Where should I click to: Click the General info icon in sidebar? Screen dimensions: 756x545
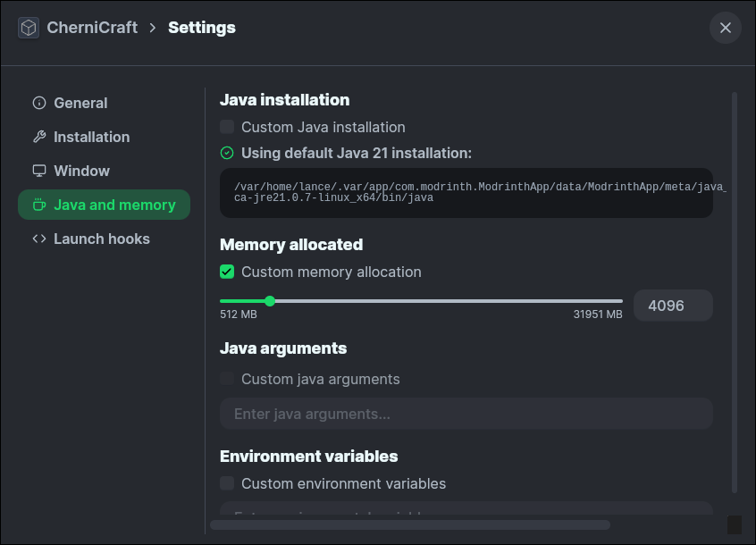(x=38, y=103)
